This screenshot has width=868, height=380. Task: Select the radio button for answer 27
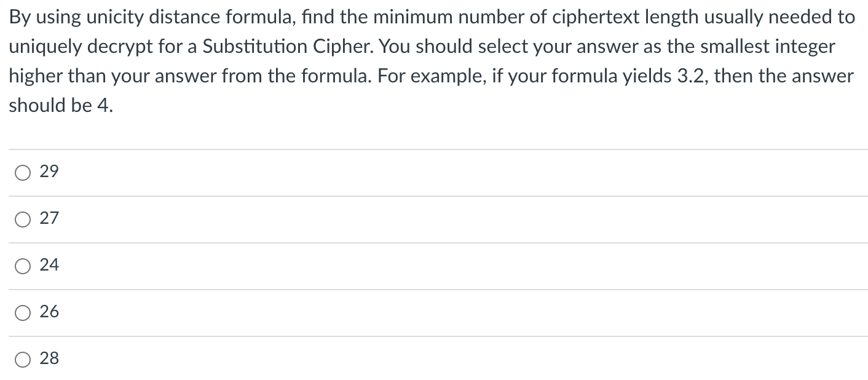[23, 219]
